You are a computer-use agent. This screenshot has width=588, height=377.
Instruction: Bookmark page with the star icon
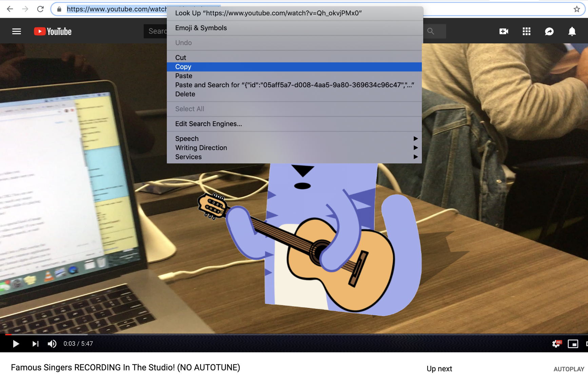(576, 9)
